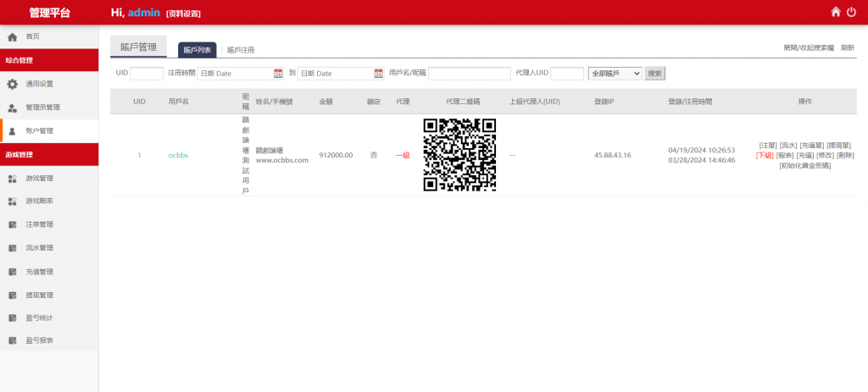
Task: Open 首页 via its house icon in sidebar
Action: (12, 37)
